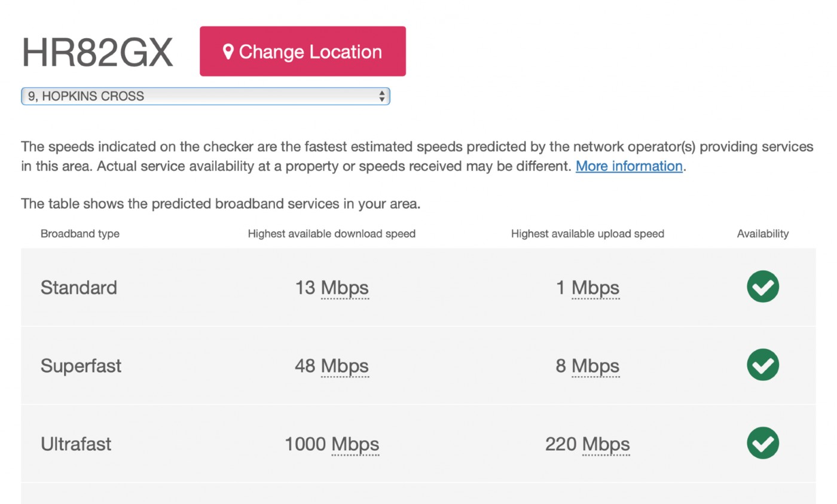Screen dimensions: 837x504
Task: Click the Availability column header
Action: 763,234
